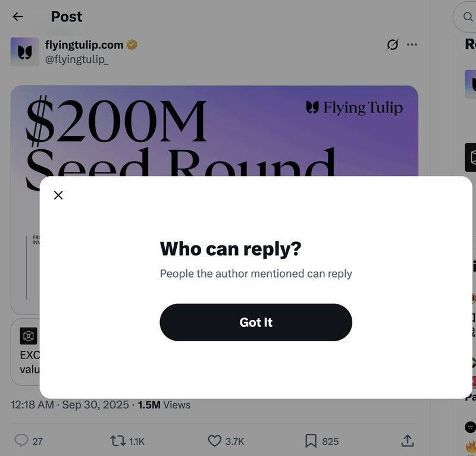Click the flyingtulip.com display name
The height and width of the screenshot is (456, 476).
[84, 45]
